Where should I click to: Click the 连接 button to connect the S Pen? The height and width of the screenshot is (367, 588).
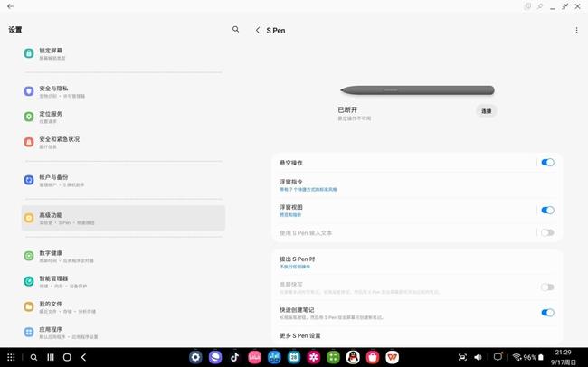point(487,111)
